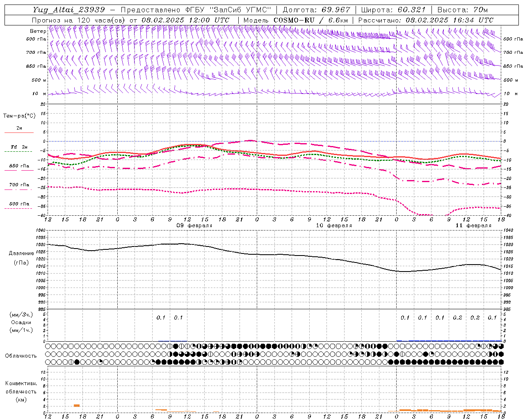Click the Модель COSMO-RU / 6.6км text
This screenshot has height=420, width=525.
[296, 20]
